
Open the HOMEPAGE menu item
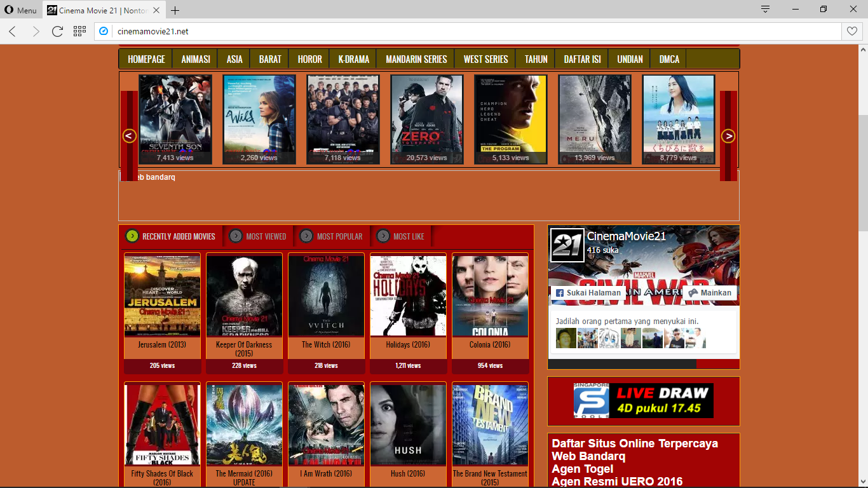(x=146, y=59)
